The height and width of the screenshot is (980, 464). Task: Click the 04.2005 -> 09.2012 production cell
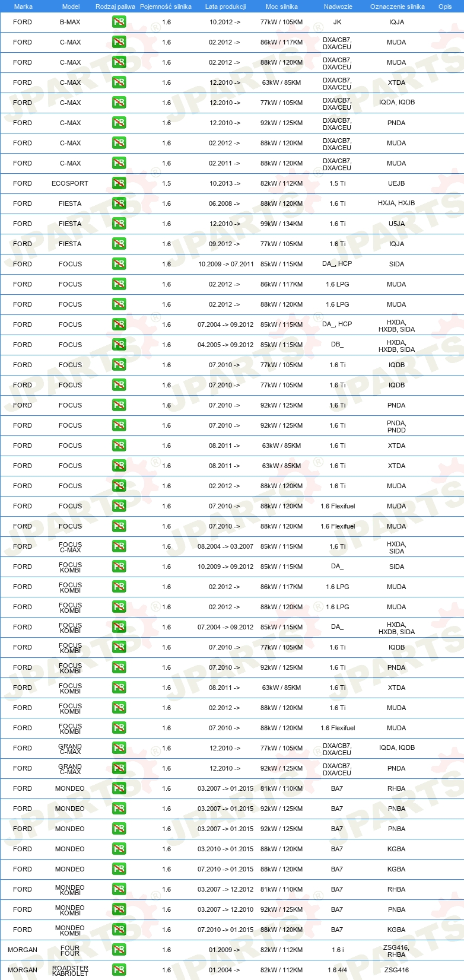(x=225, y=345)
